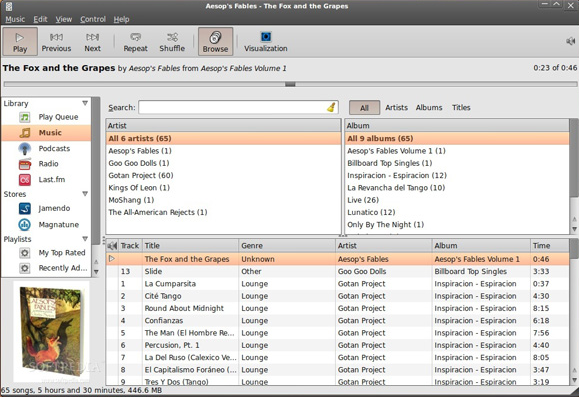Select Only By The Night (1) album
The height and width of the screenshot is (397, 579).
click(457, 225)
